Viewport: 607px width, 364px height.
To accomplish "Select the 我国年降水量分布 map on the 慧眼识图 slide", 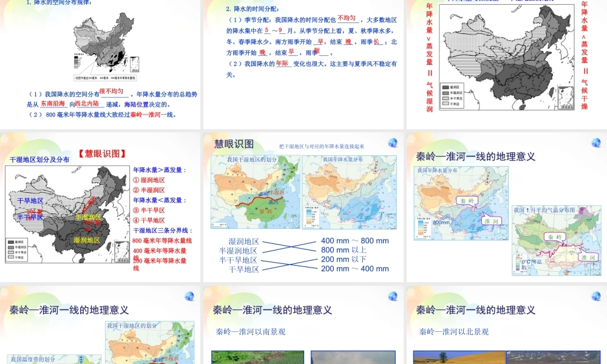I will pyautogui.click(x=349, y=192).
